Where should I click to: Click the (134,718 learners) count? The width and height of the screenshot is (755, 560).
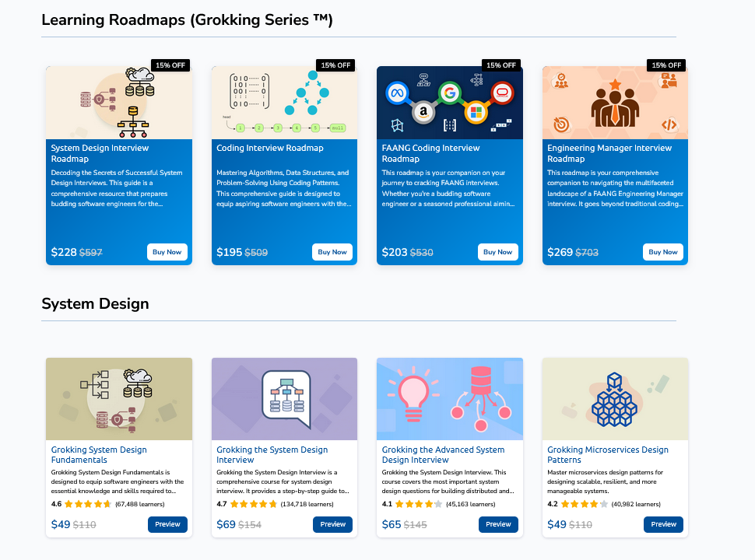(x=307, y=504)
